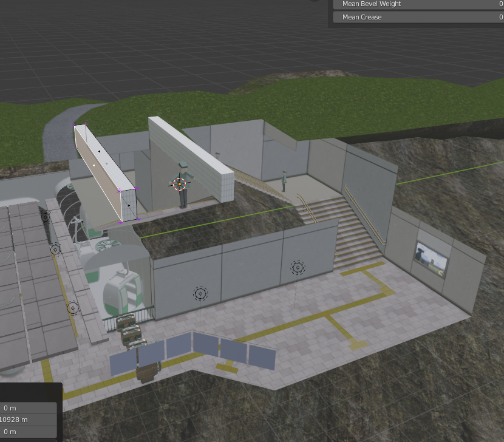Select the point light beside the stairs wall

297,267
